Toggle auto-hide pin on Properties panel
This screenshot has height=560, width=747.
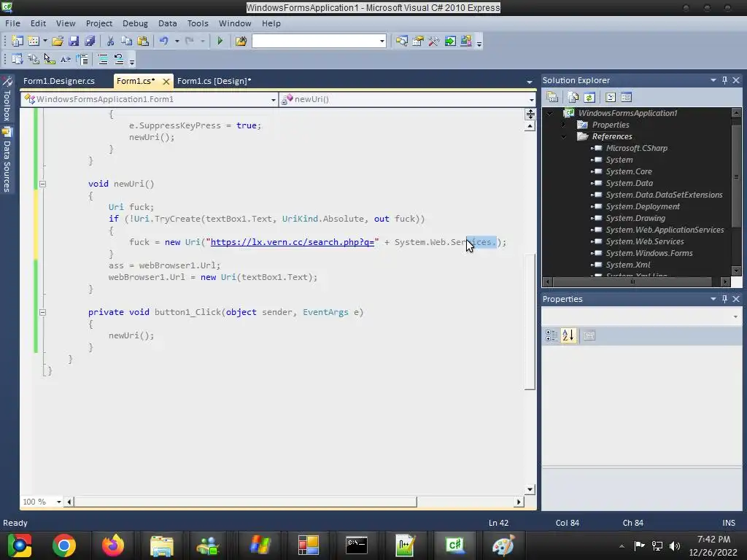[x=724, y=298]
